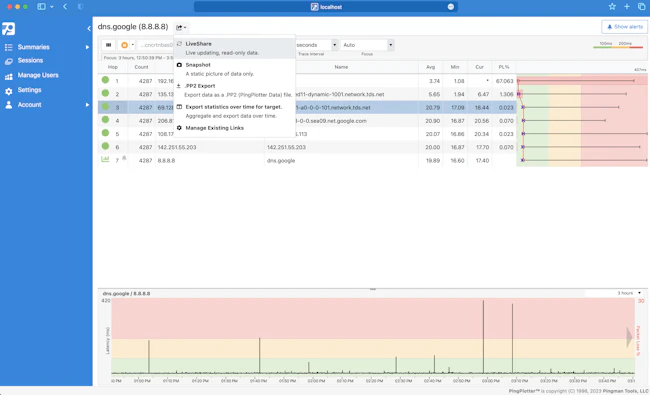Go back with the browser back arrow
This screenshot has width=650, height=395.
65,7
